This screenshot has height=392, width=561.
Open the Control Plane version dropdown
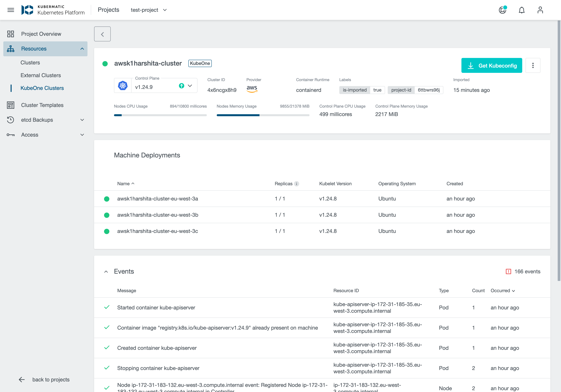(x=190, y=86)
